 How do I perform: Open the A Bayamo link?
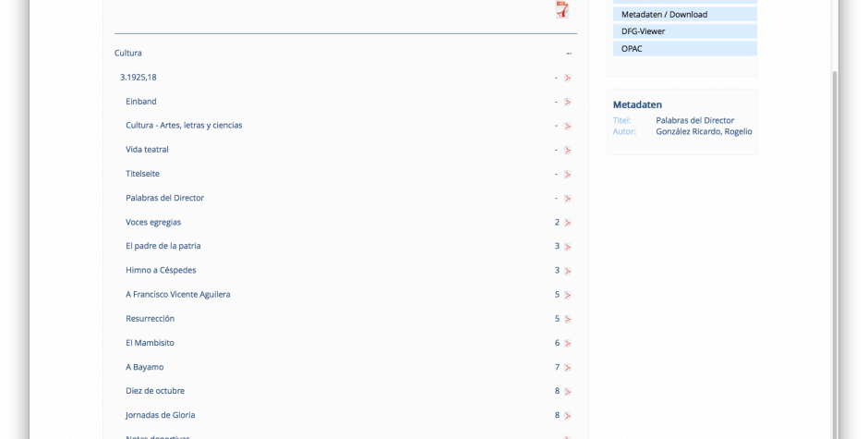click(144, 367)
